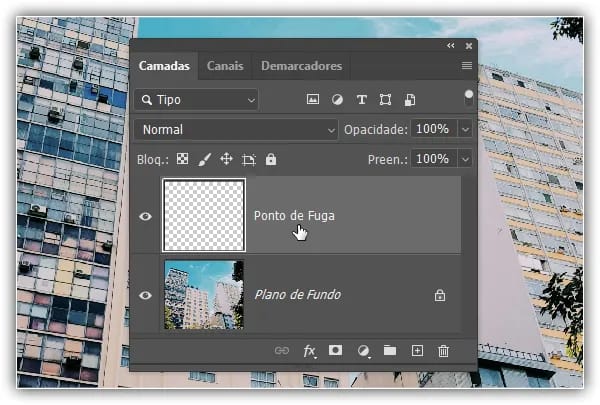Switch to the Camadas tab
The image size is (600, 405).
click(164, 66)
